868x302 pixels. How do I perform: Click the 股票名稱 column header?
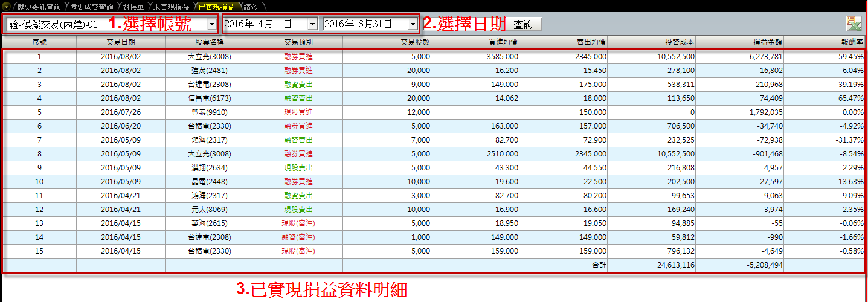coord(209,42)
